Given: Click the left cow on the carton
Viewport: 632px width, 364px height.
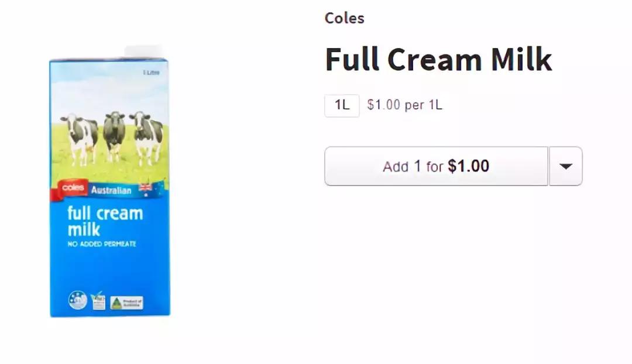Looking at the screenshot, I should (80, 137).
